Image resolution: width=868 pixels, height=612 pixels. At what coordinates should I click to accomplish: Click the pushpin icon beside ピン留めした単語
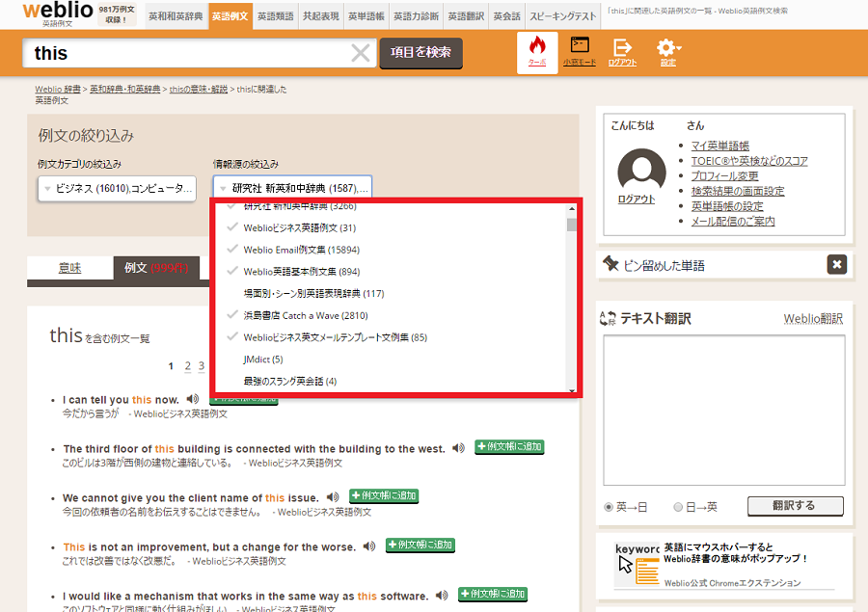(610, 264)
